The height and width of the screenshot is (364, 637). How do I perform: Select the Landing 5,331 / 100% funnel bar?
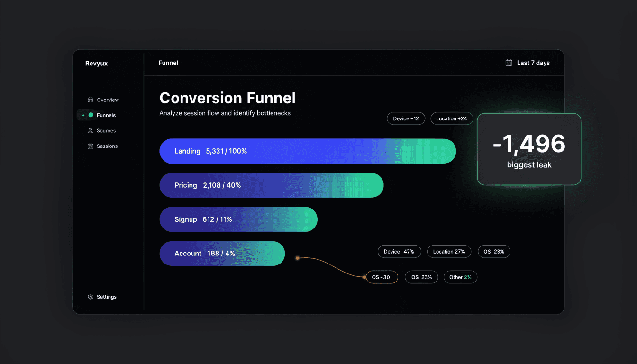tap(308, 151)
